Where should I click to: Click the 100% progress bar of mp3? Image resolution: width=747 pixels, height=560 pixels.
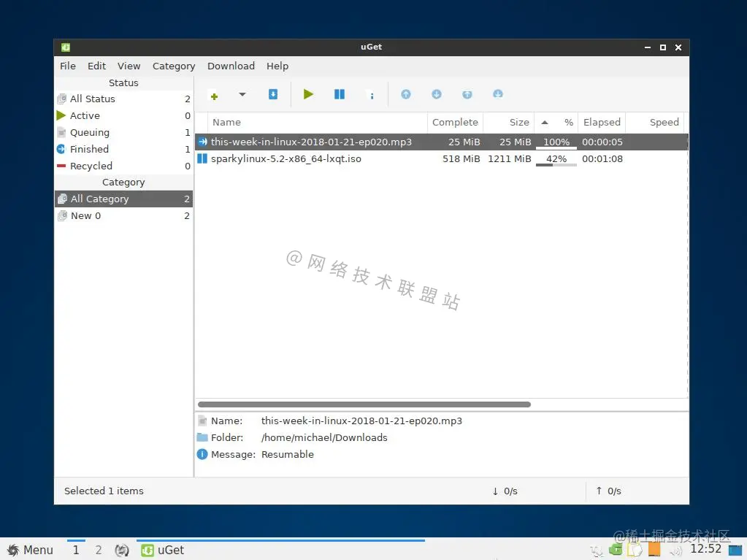pyautogui.click(x=556, y=142)
